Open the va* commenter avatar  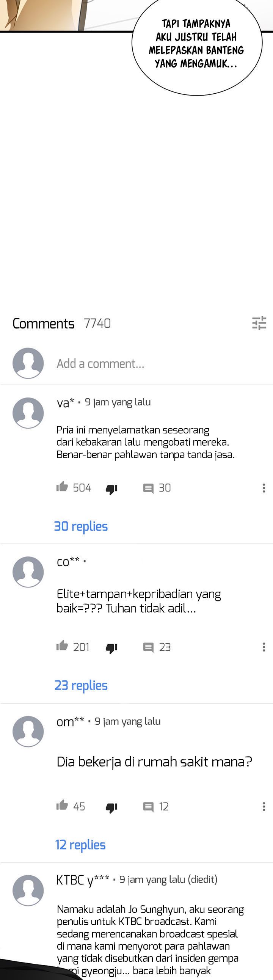28,413
